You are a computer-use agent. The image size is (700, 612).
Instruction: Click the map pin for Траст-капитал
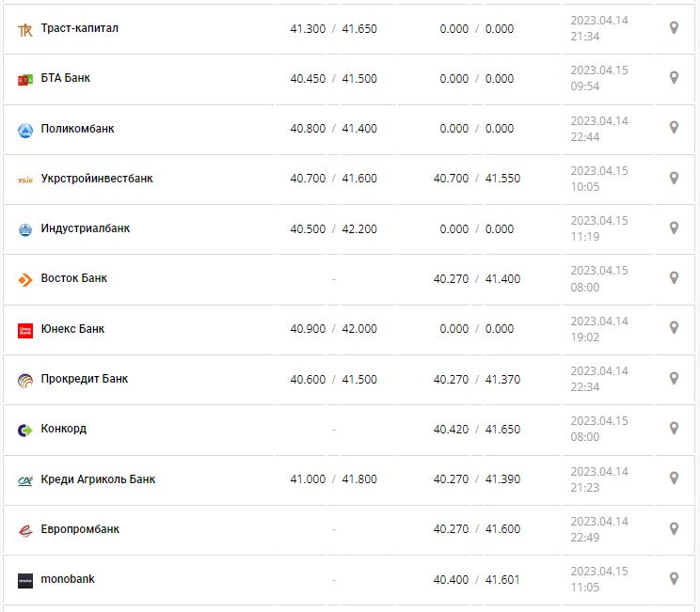click(674, 28)
